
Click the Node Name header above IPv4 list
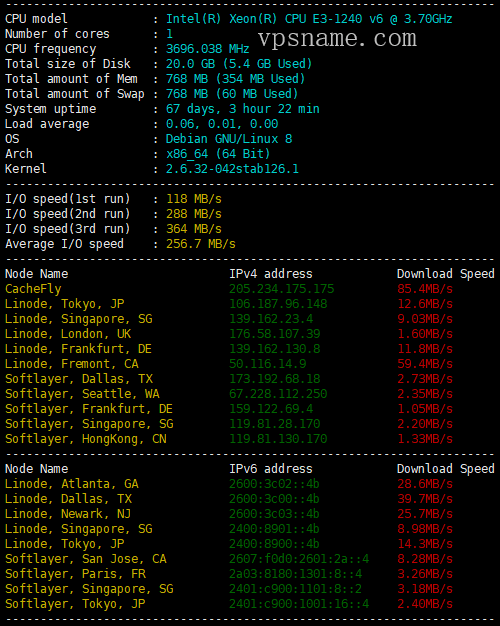point(36,274)
